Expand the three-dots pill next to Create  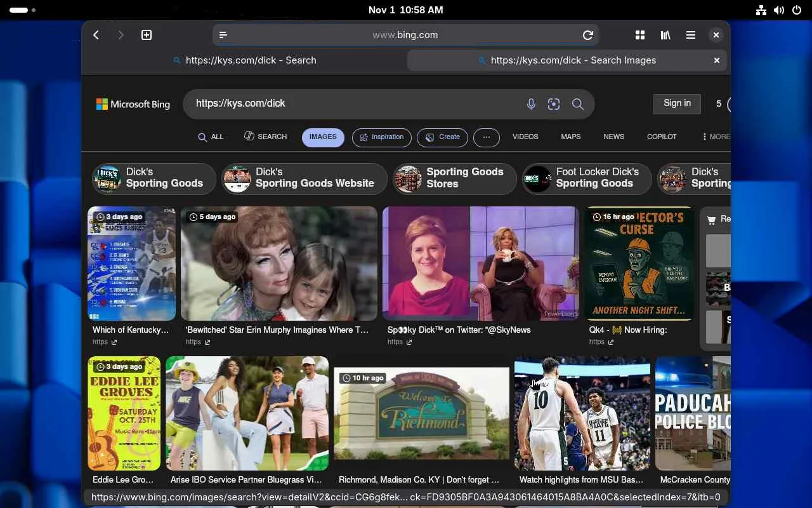487,137
